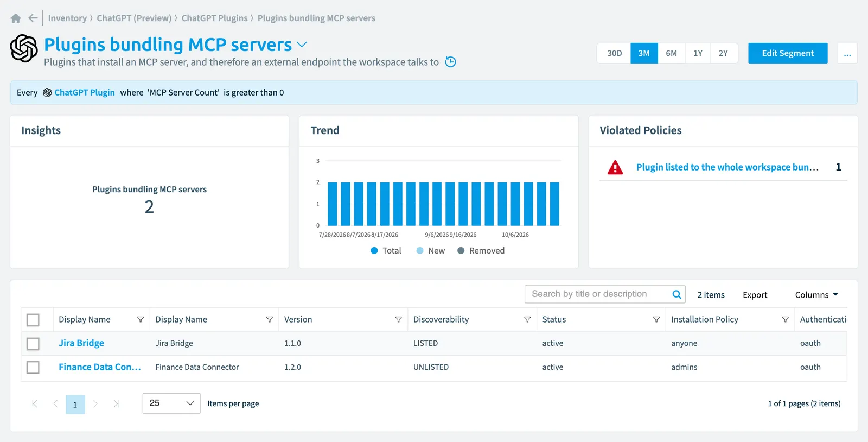Select the 30D time range

(614, 53)
